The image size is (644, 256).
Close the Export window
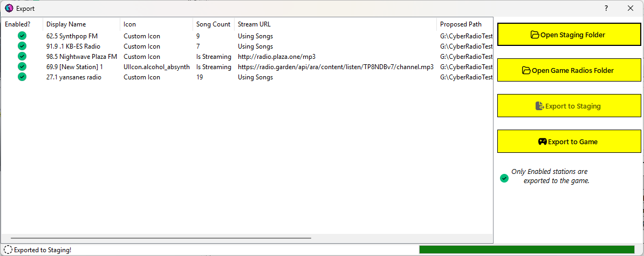[631, 8]
